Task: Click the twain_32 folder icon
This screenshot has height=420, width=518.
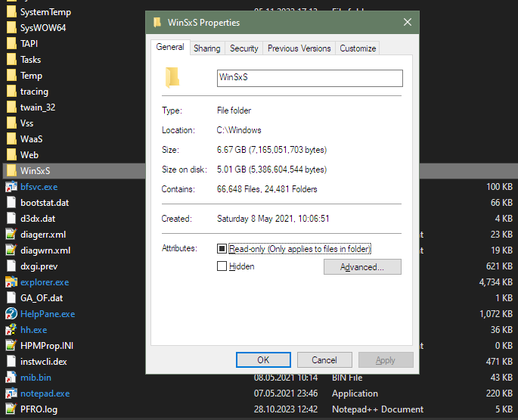Action: pos(11,107)
